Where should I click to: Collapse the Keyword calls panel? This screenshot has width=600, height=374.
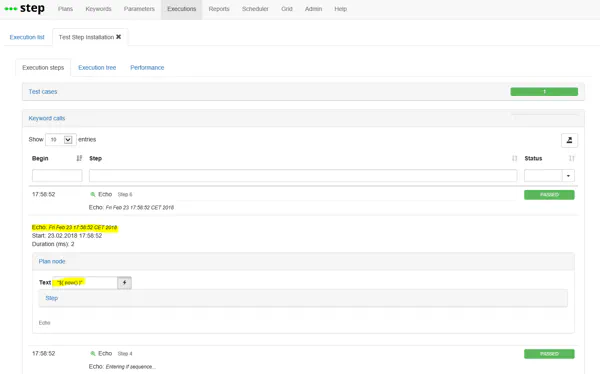[x=47, y=118]
